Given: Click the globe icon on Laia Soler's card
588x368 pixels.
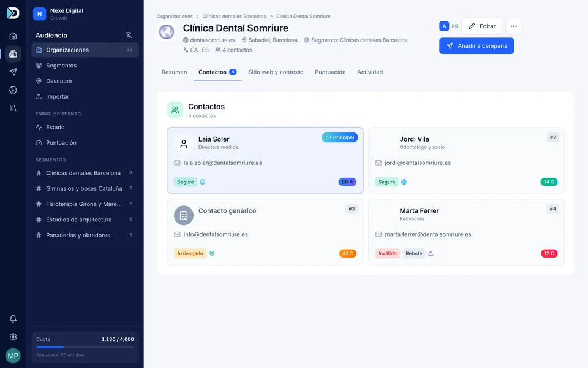Looking at the screenshot, I should pos(203,182).
